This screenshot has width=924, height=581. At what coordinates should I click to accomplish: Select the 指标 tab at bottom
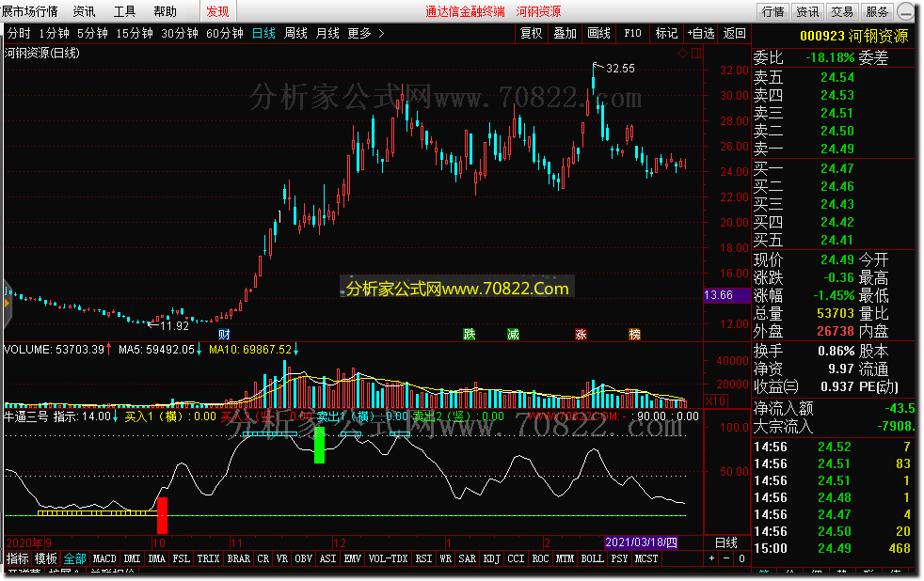(17, 558)
